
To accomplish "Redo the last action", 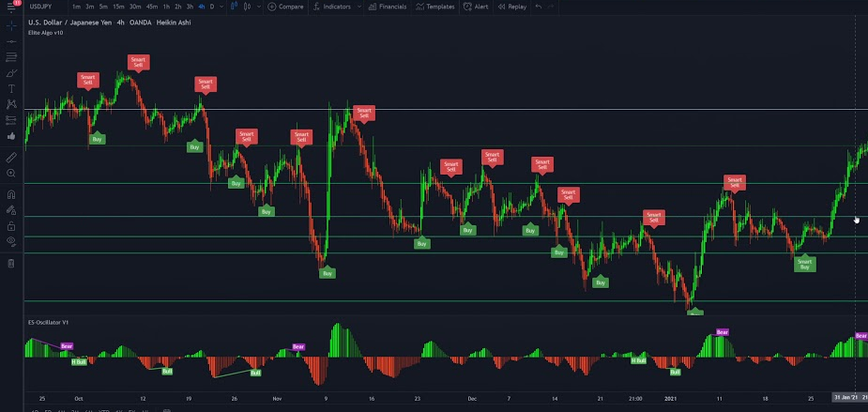I will coord(551,7).
